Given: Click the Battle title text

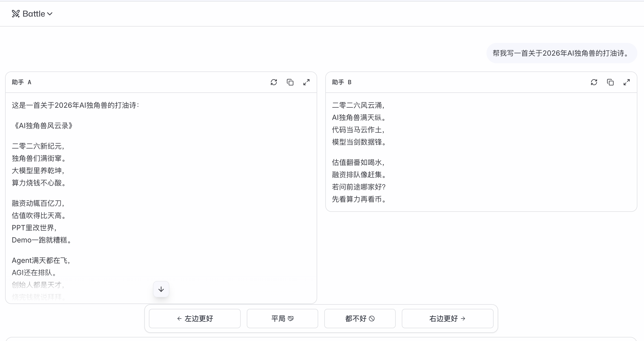Looking at the screenshot, I should [34, 14].
